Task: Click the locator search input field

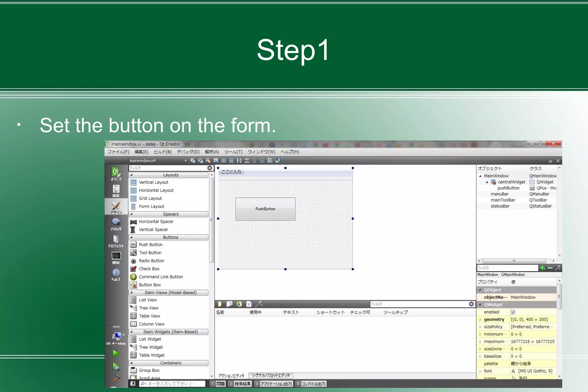Action: 172,384
